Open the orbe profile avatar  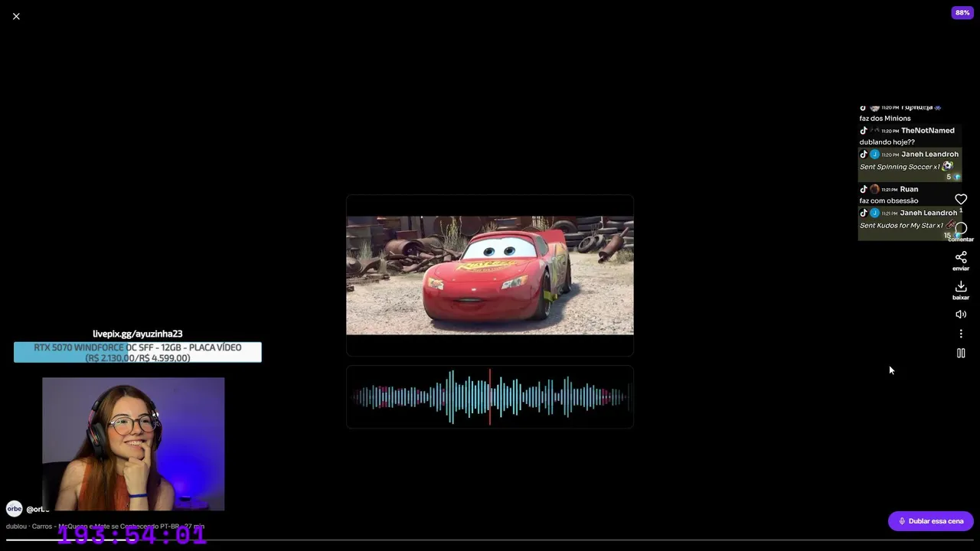[14, 509]
